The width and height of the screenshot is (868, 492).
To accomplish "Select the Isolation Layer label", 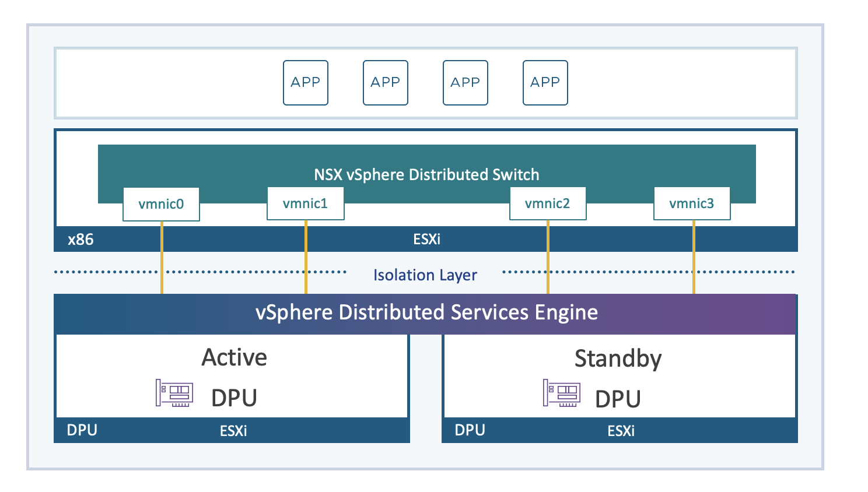I will 425,275.
